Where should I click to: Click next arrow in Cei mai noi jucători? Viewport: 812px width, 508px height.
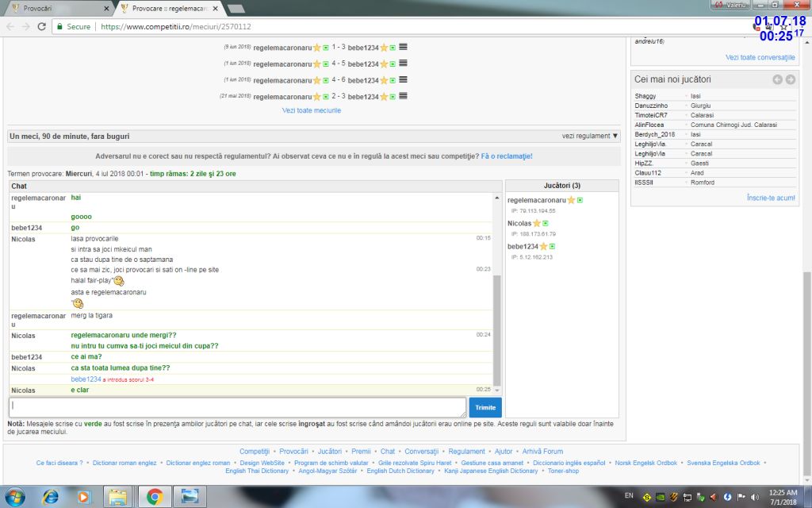tap(791, 79)
